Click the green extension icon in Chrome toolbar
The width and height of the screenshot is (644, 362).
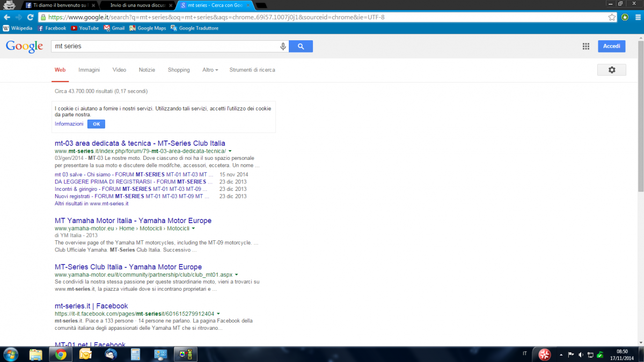pyautogui.click(x=625, y=17)
